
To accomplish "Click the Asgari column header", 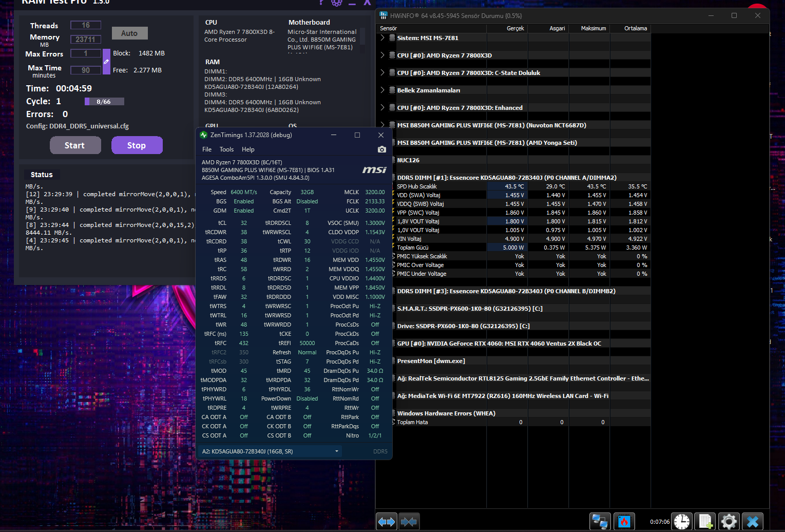I will point(548,28).
